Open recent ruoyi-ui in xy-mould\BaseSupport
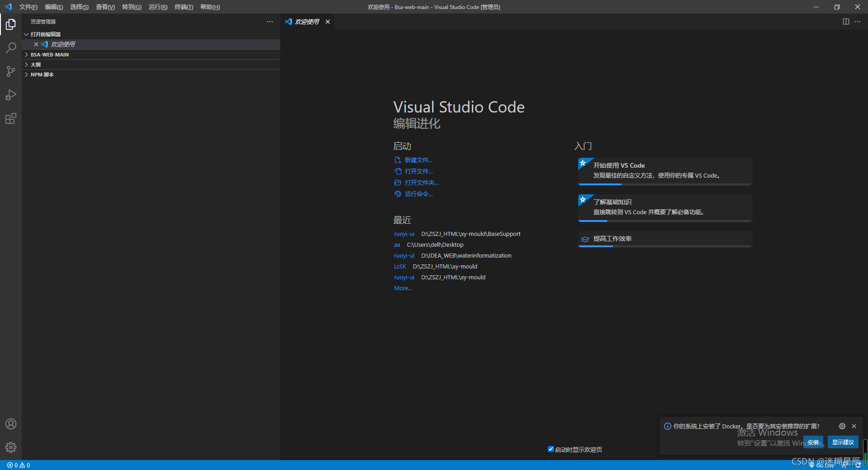This screenshot has height=470, width=868. pos(404,234)
